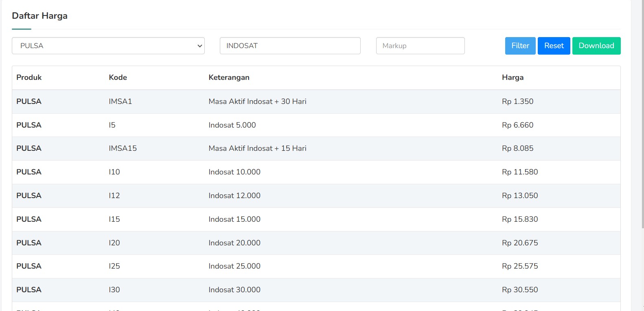This screenshot has width=644, height=311.
Task: Click the Kode column header
Action: [118, 77]
